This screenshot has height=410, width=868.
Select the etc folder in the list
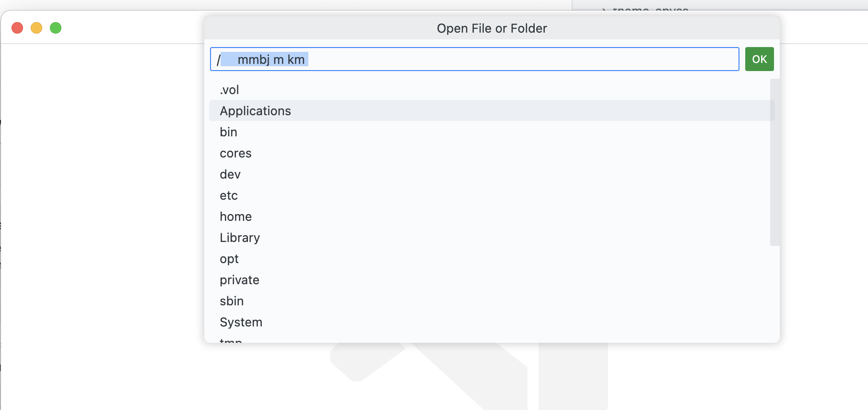(x=229, y=195)
